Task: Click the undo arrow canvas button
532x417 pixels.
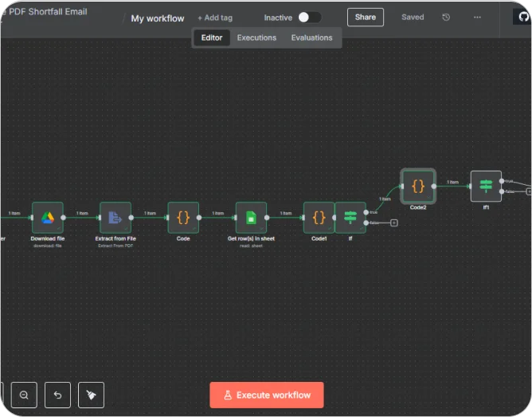Action: tap(57, 395)
